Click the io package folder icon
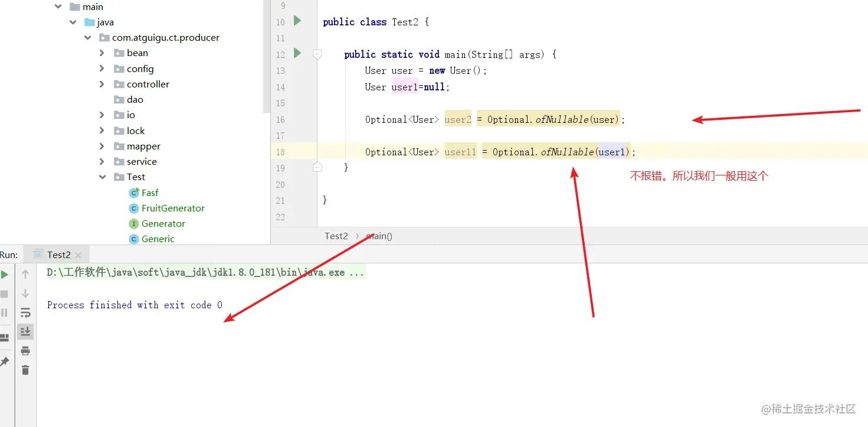 click(119, 115)
